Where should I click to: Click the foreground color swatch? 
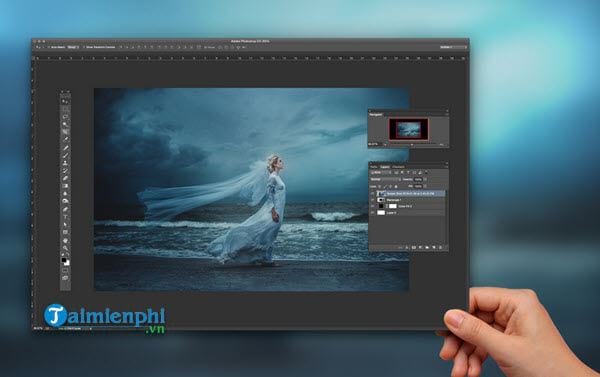[x=64, y=260]
